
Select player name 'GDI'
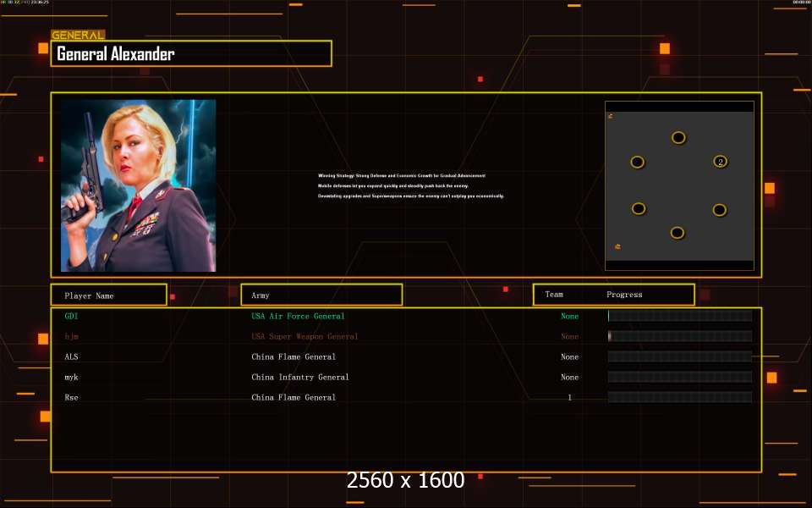(x=71, y=316)
